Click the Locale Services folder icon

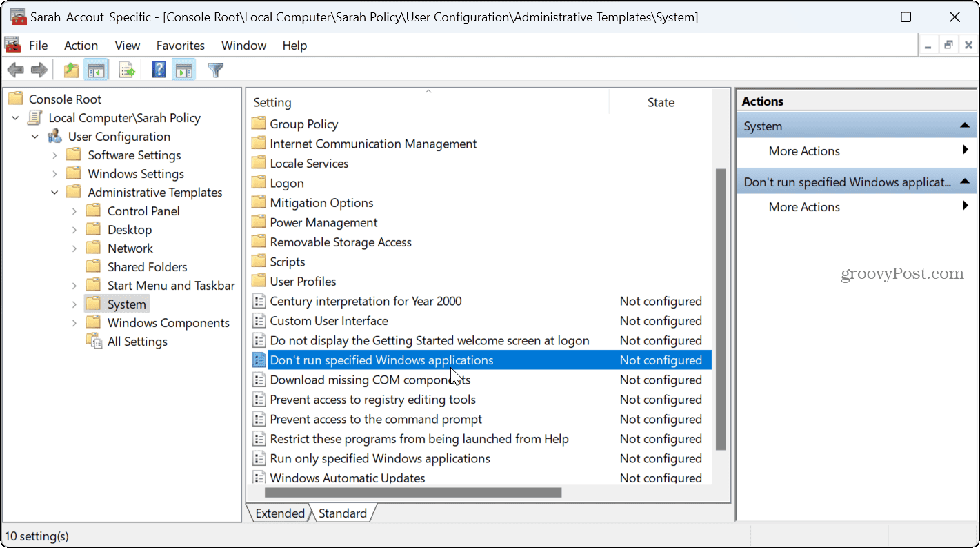tap(259, 164)
